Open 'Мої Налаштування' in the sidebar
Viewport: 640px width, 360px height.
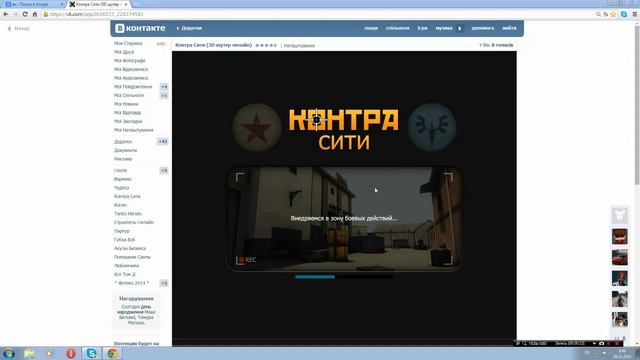(x=134, y=130)
